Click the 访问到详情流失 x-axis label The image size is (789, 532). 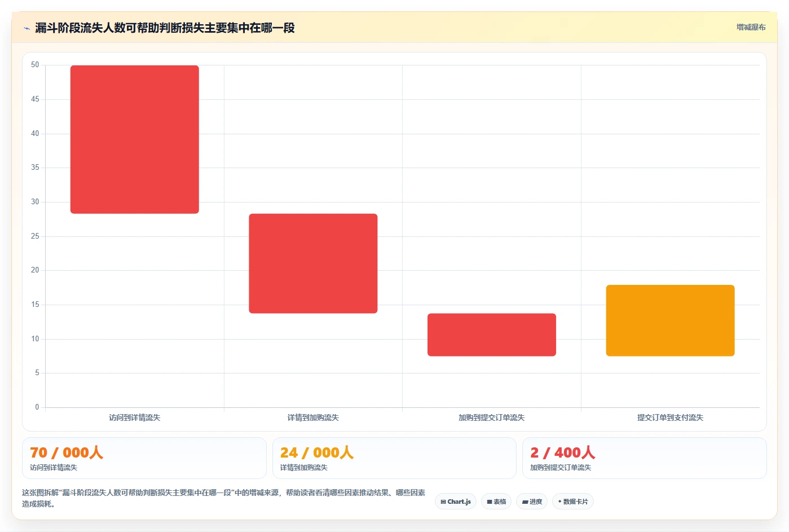[135, 417]
